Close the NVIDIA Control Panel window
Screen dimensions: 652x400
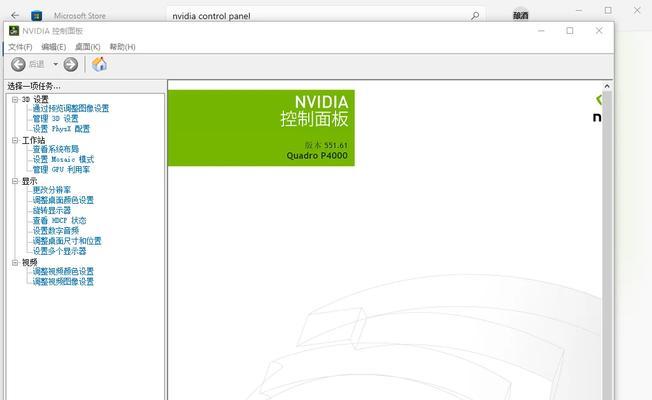click(x=599, y=31)
